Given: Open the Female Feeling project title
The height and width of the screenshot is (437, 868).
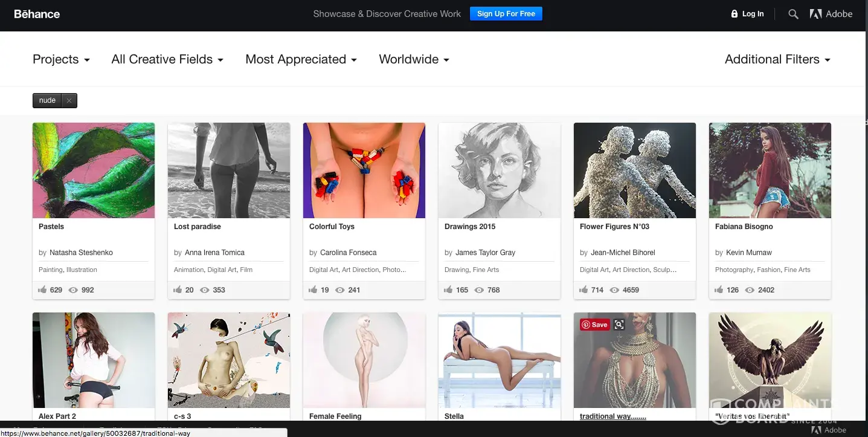Looking at the screenshot, I should pos(335,416).
